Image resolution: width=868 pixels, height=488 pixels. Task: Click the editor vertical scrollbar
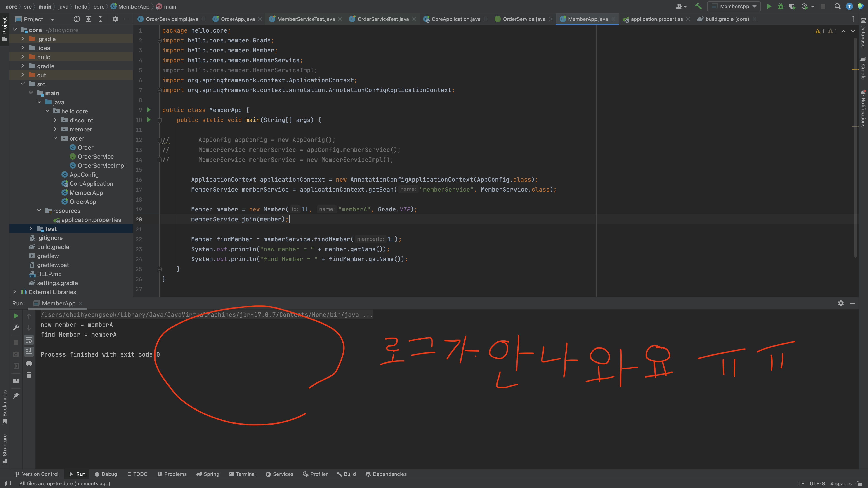pyautogui.click(x=855, y=148)
